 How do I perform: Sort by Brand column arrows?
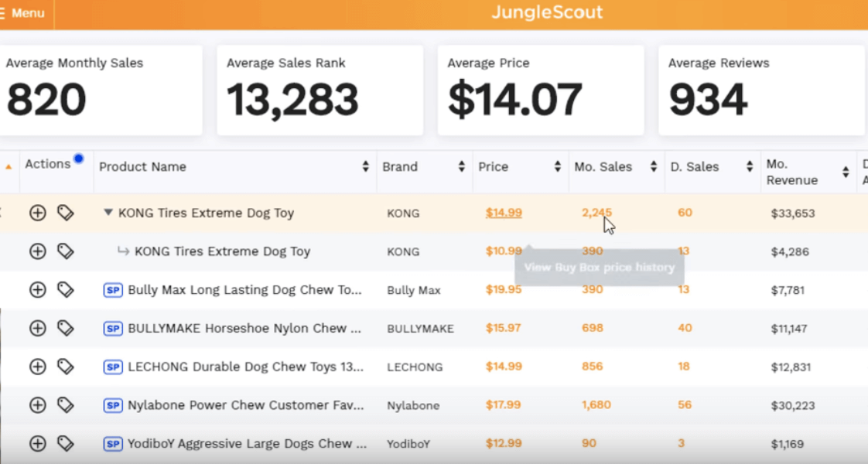(x=462, y=166)
